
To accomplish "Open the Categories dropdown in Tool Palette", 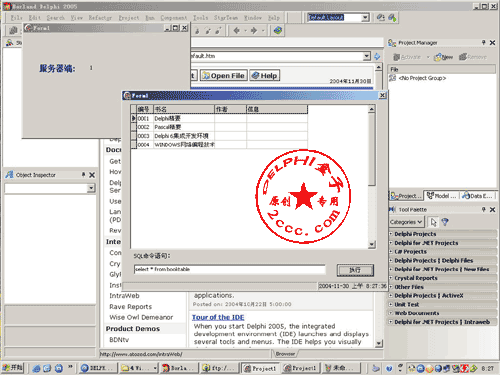I will (x=406, y=222).
